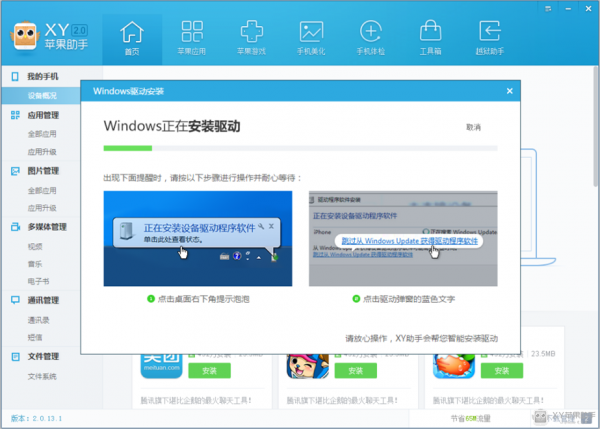Minimize the XY助手 window
600x429 pixels.
point(568,8)
